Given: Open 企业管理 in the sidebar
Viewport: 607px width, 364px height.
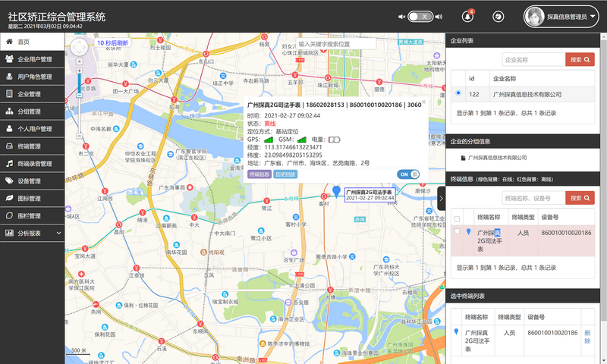Looking at the screenshot, I should coord(32,94).
